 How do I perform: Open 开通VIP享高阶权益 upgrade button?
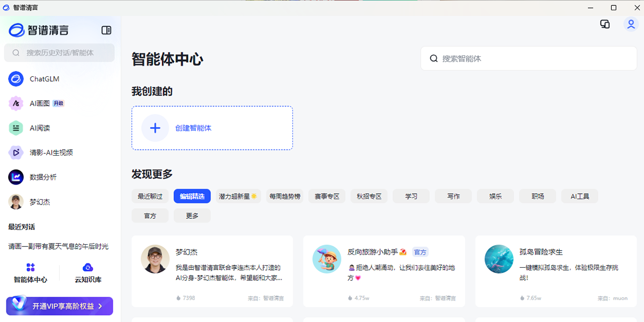[x=59, y=306]
